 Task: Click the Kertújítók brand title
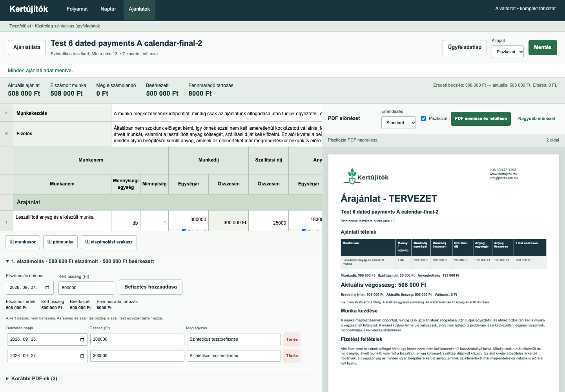click(x=29, y=9)
